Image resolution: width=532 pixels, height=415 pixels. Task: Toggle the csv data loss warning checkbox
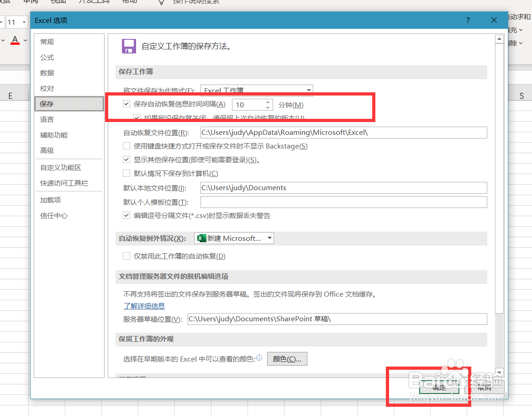[126, 215]
